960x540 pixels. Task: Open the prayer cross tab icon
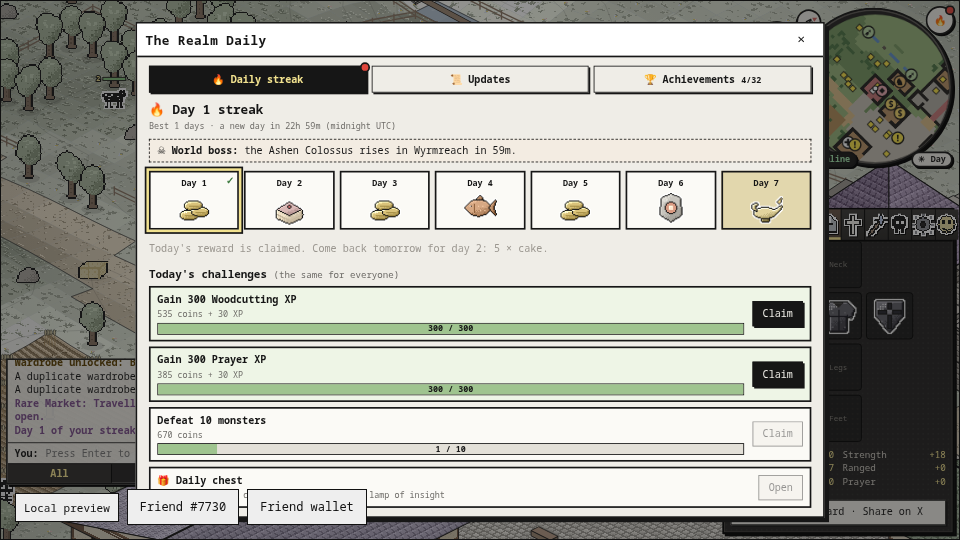coord(852,225)
